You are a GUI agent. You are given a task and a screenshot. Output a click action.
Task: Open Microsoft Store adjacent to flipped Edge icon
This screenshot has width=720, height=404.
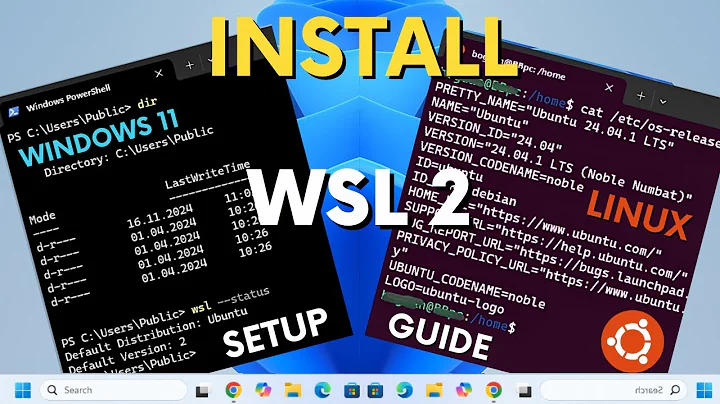tap(375, 391)
